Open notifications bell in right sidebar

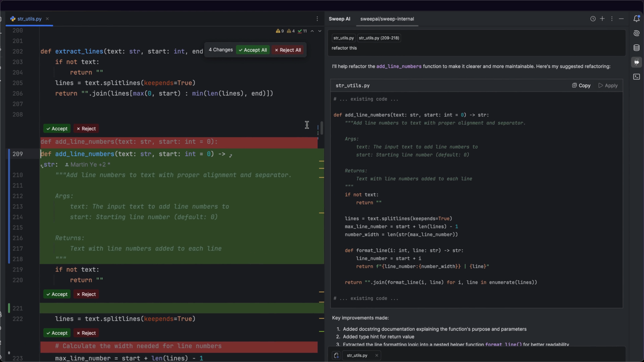(637, 18)
